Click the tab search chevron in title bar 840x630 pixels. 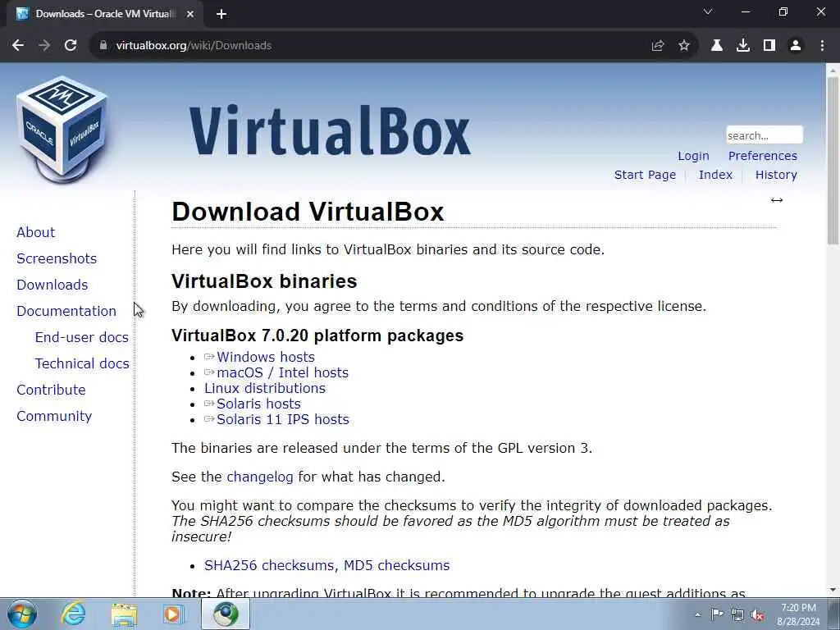pyautogui.click(x=708, y=11)
